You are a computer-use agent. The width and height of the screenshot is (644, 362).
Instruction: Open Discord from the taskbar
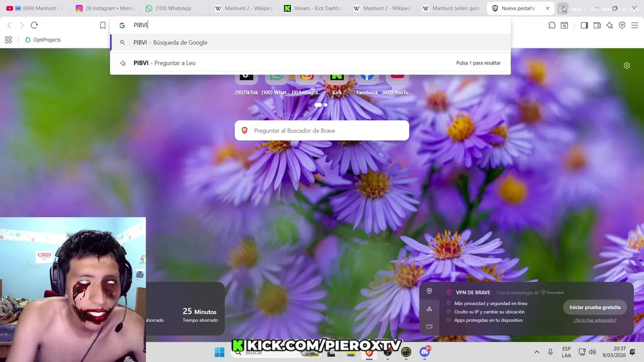pos(425,352)
